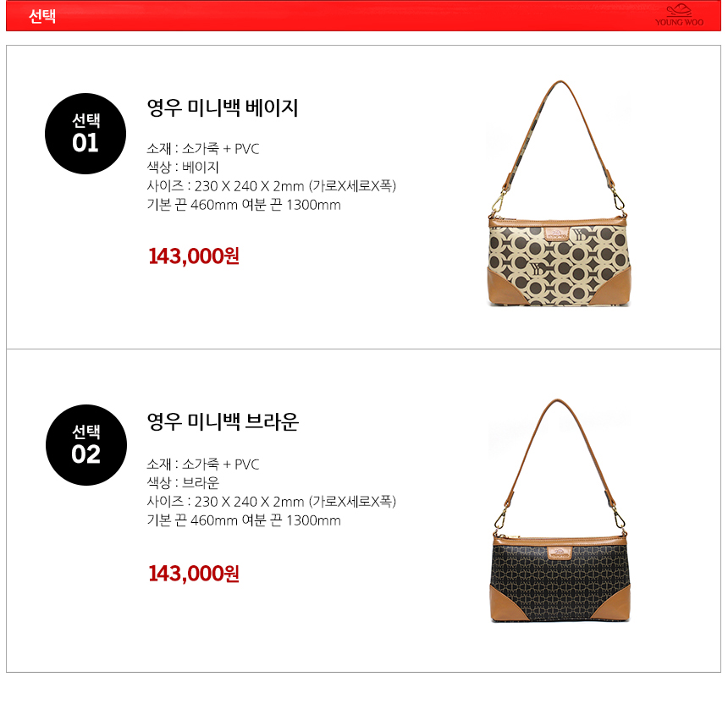Click strap length line under beige bag
The height and width of the screenshot is (704, 728).
point(244,205)
